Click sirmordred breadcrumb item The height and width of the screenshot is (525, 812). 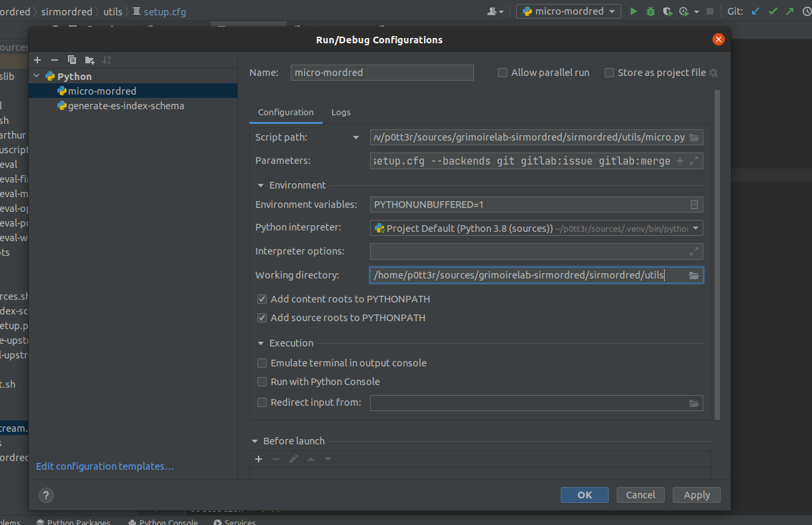[x=67, y=12]
